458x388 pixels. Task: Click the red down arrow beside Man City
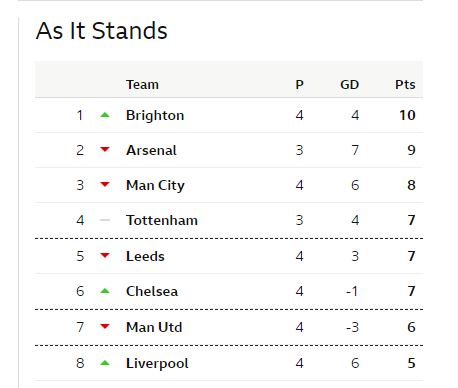(x=105, y=184)
